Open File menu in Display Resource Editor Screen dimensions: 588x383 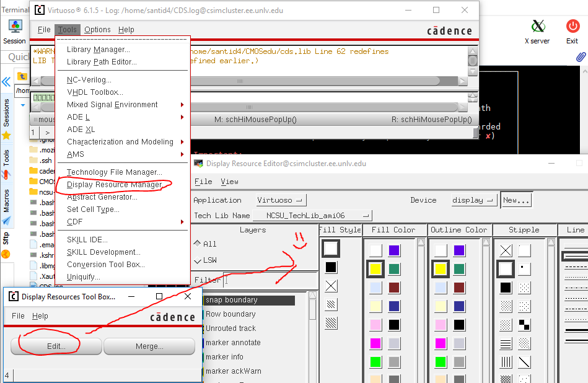click(x=203, y=182)
